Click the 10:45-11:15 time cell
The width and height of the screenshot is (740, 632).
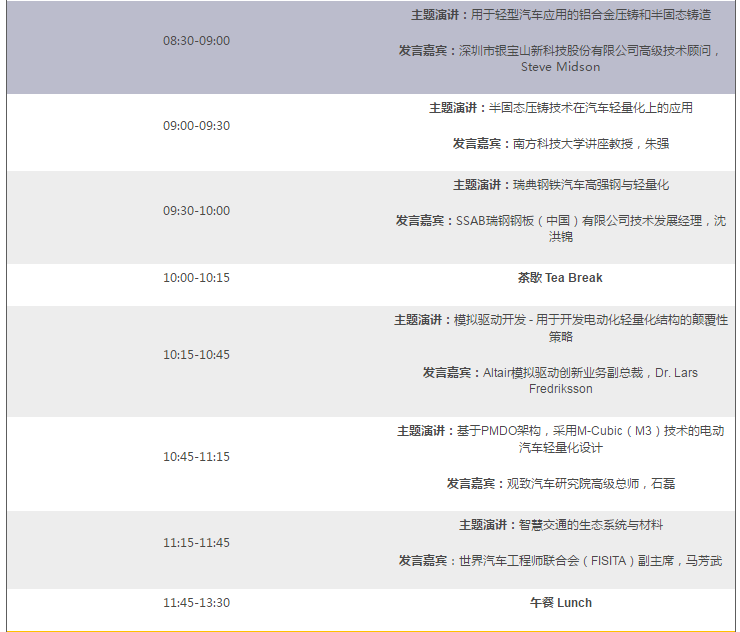(x=196, y=457)
